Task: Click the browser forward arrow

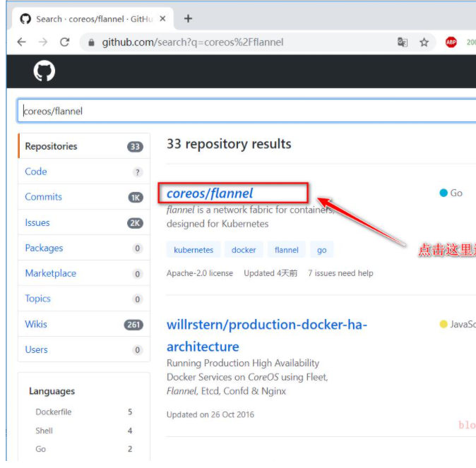Action: (43, 42)
